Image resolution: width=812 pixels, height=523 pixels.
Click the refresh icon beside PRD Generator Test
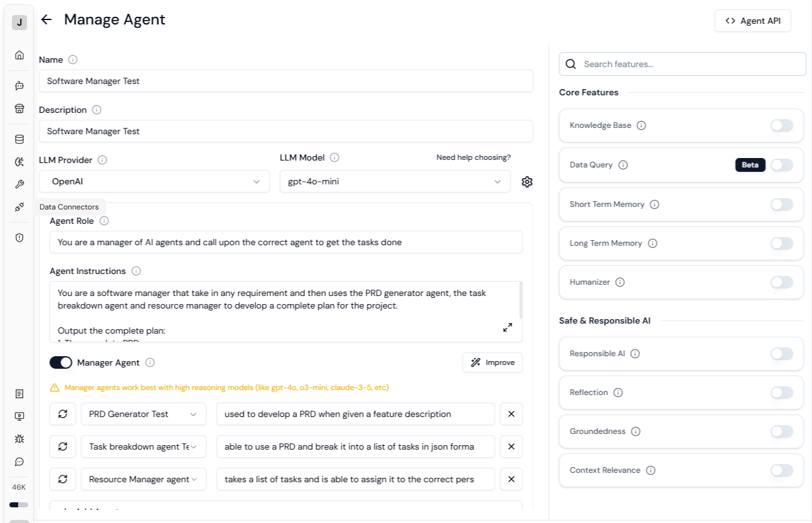pyautogui.click(x=62, y=414)
